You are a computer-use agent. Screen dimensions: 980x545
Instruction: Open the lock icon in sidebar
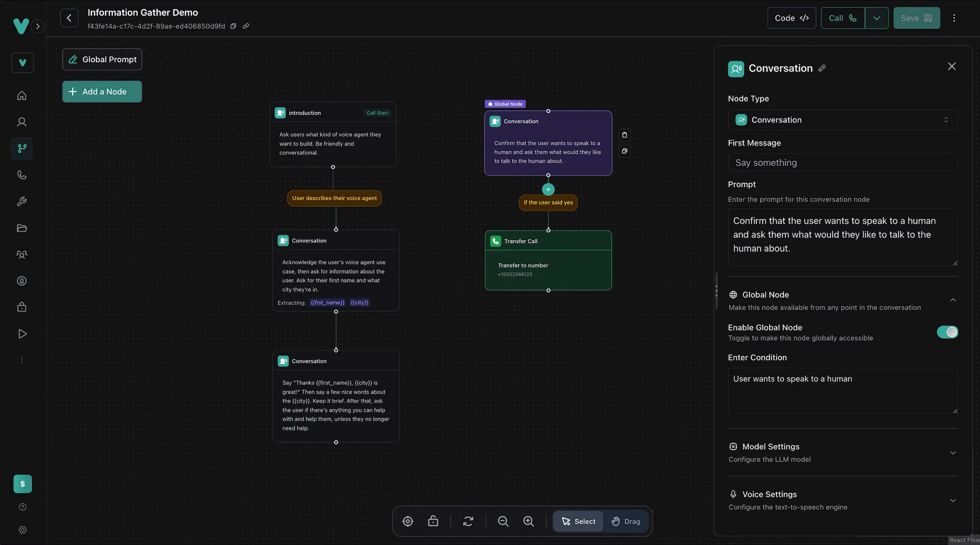pyautogui.click(x=22, y=307)
